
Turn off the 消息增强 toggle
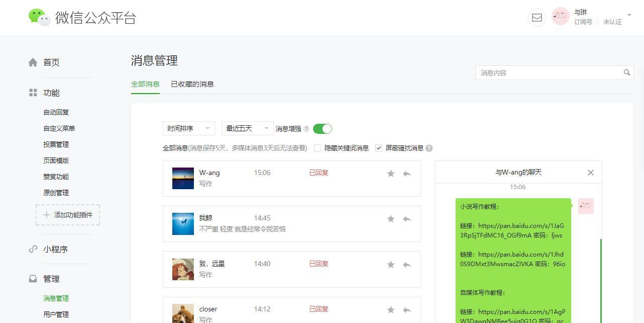tap(322, 128)
